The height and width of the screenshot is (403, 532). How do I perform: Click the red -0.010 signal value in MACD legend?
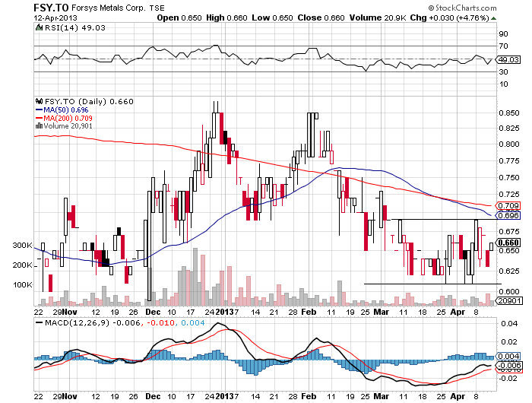click(160, 322)
